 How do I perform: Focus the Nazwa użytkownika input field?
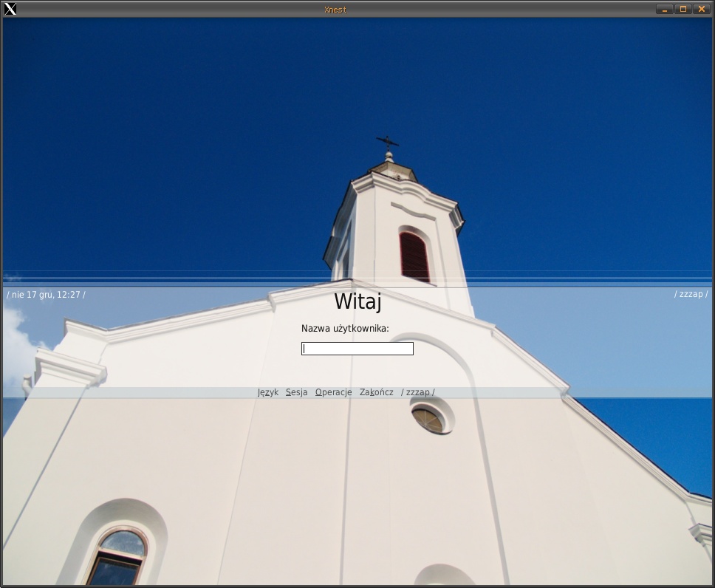click(357, 349)
